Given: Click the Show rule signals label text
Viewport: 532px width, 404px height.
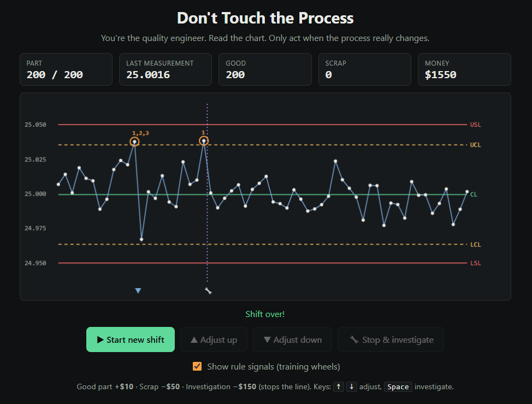Looking at the screenshot, I should [x=274, y=367].
